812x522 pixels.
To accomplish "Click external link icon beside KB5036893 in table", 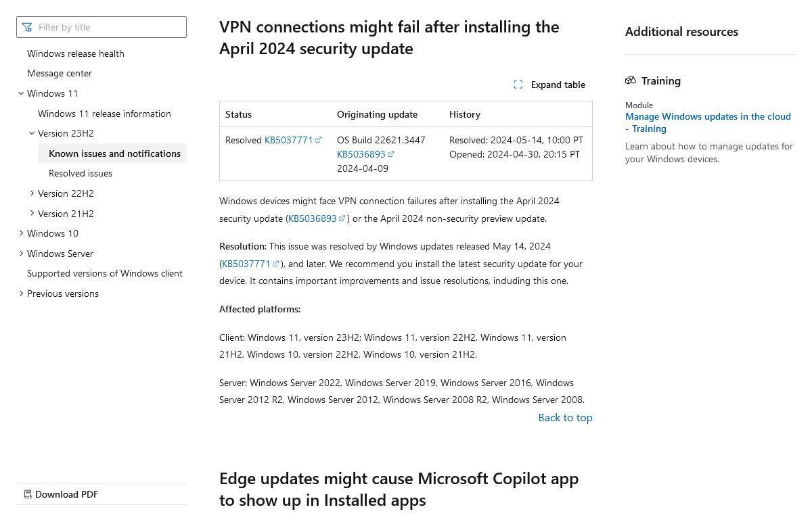I will tap(391, 154).
